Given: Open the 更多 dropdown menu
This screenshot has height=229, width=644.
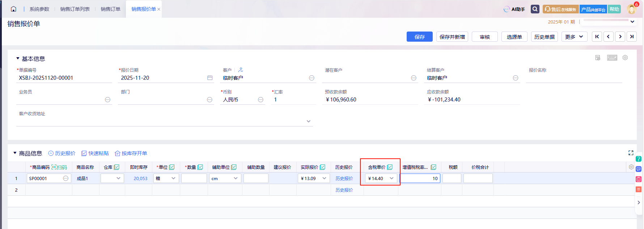Looking at the screenshot, I should point(574,37).
